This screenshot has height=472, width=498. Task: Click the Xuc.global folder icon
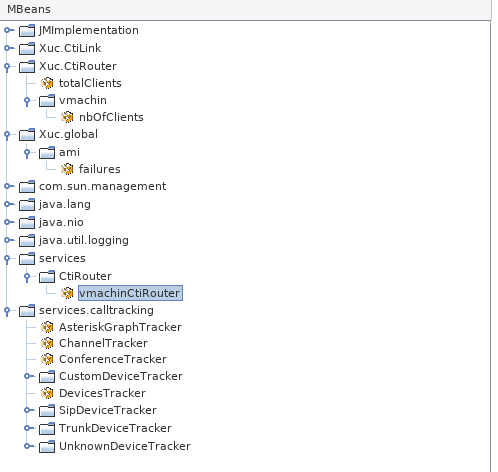[x=27, y=134]
